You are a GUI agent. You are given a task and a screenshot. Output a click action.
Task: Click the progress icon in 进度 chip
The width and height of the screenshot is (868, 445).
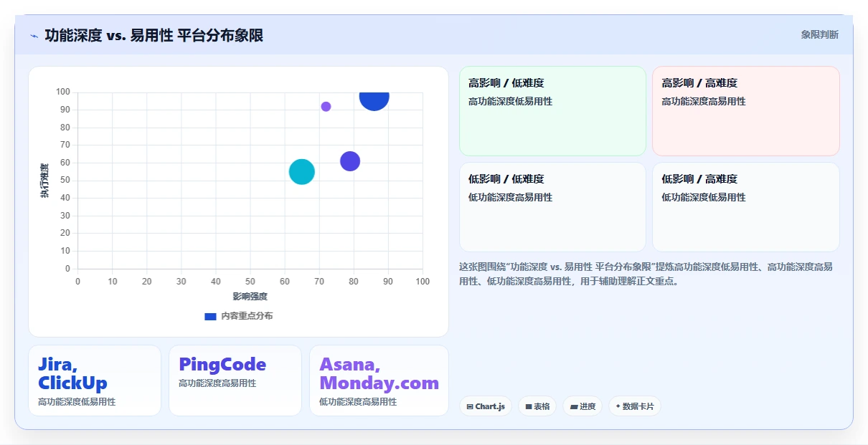[574, 406]
